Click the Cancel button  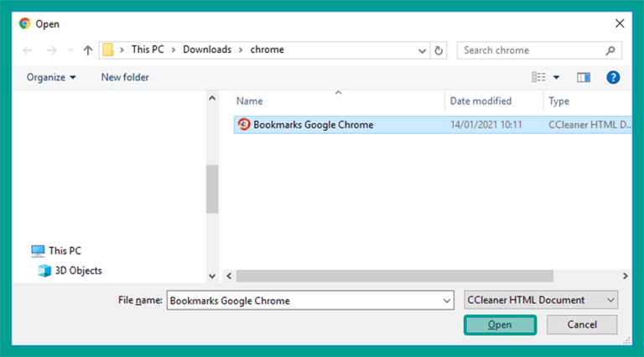pos(582,324)
